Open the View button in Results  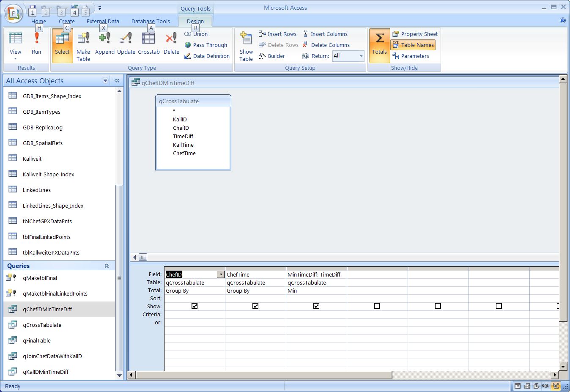[15, 46]
